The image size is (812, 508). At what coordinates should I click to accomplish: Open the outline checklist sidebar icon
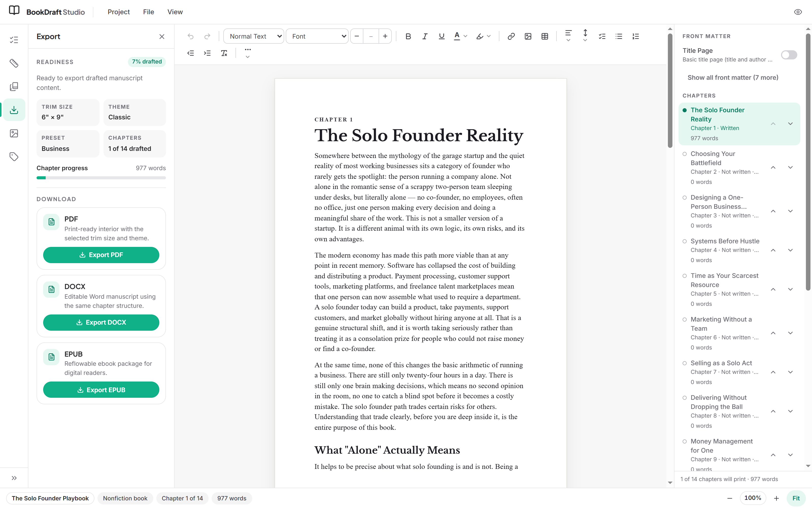(x=14, y=40)
